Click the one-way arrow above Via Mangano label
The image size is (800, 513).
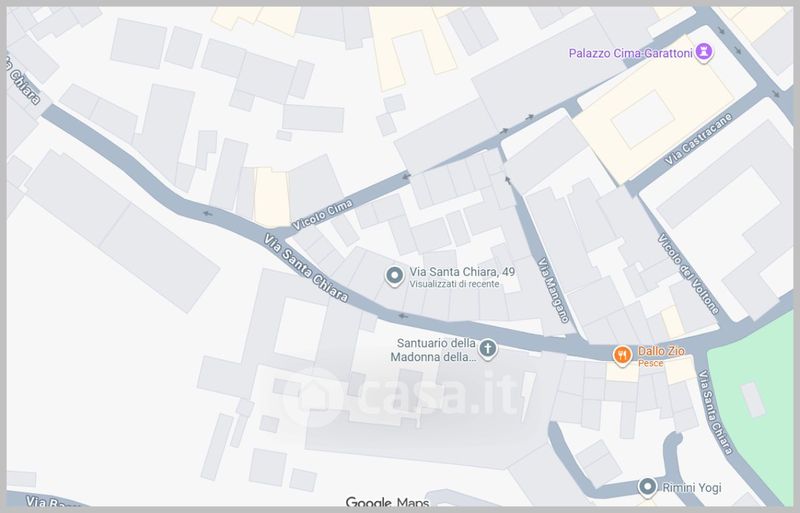click(508, 179)
